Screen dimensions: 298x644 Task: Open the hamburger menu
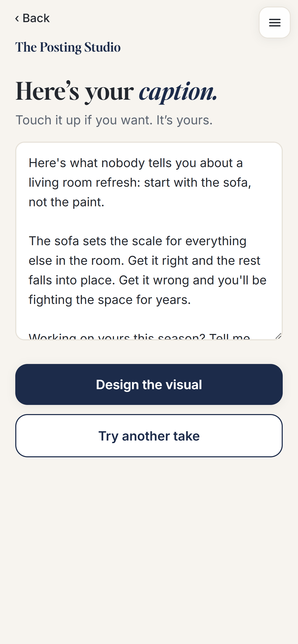[275, 23]
